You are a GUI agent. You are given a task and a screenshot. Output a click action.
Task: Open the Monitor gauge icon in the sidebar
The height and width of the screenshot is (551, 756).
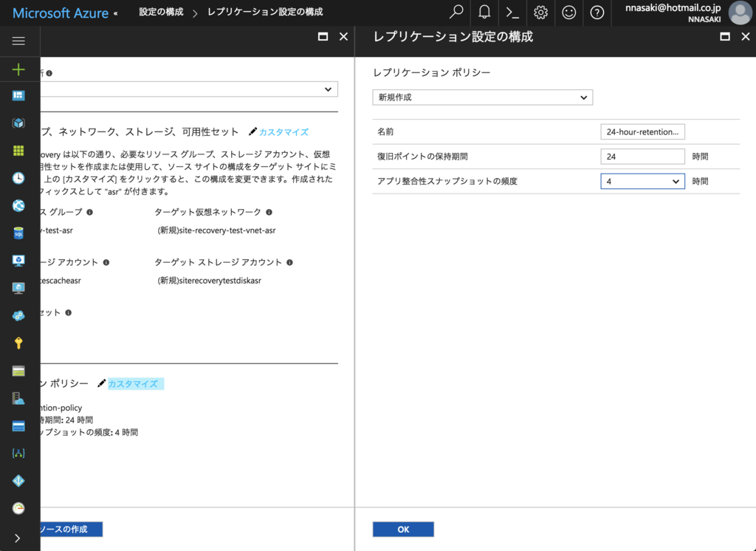[x=18, y=508]
